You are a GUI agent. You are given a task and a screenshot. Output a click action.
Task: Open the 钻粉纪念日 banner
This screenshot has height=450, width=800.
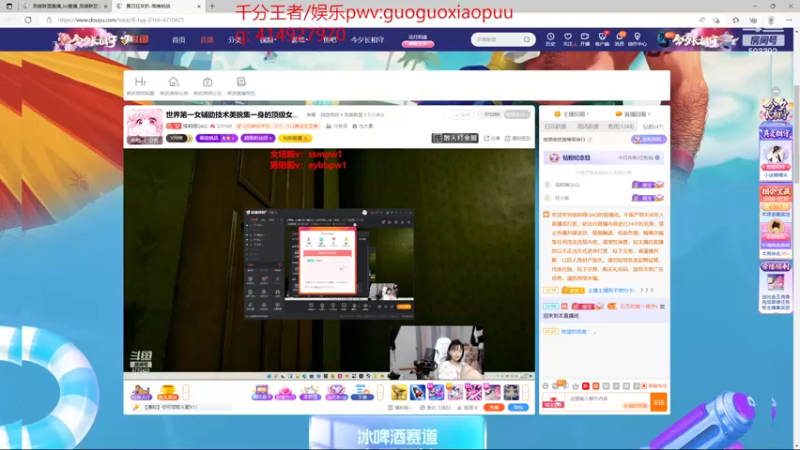[x=604, y=158]
